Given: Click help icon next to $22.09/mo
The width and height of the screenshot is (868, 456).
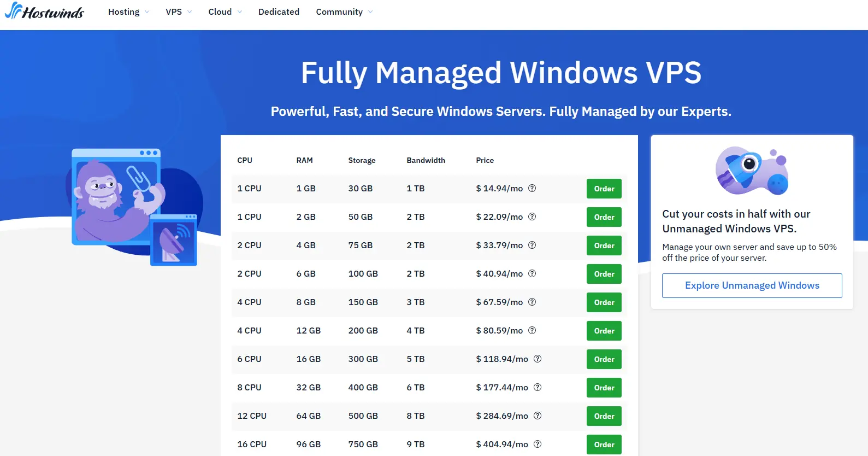Looking at the screenshot, I should (x=532, y=217).
